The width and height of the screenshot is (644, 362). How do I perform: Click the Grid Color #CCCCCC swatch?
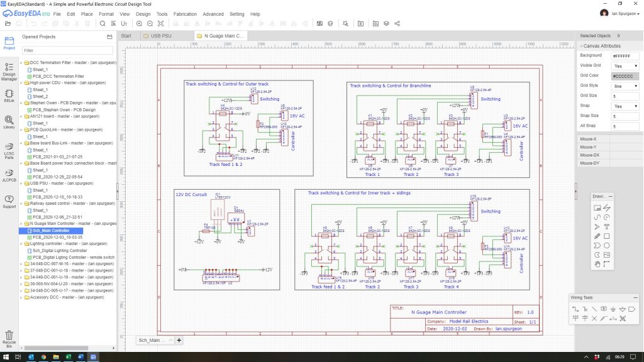point(625,76)
